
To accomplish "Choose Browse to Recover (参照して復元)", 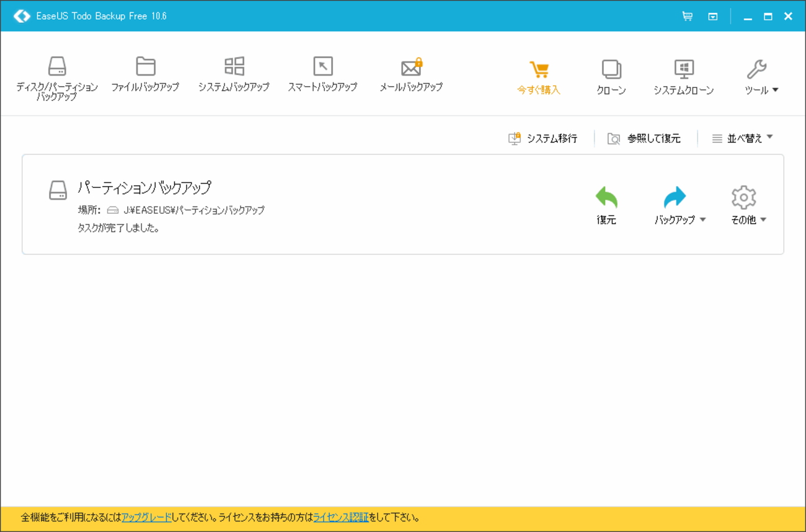I will (644, 138).
